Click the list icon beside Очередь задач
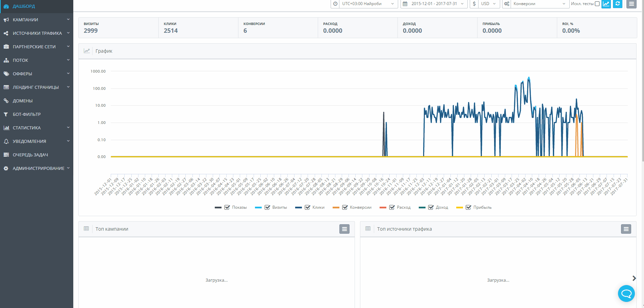644x308 pixels. point(6,155)
